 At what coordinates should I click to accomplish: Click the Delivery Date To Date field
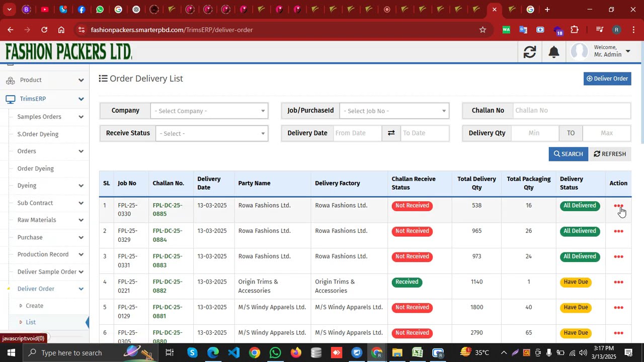tap(424, 133)
